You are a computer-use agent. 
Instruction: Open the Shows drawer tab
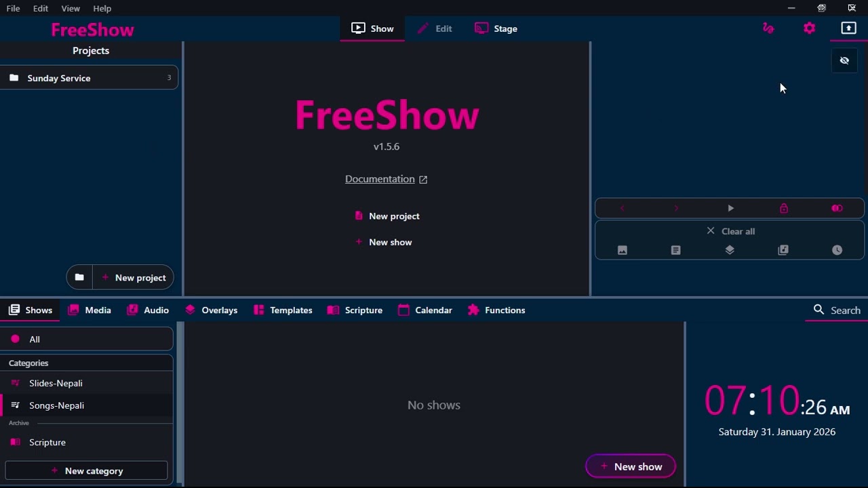(x=31, y=310)
